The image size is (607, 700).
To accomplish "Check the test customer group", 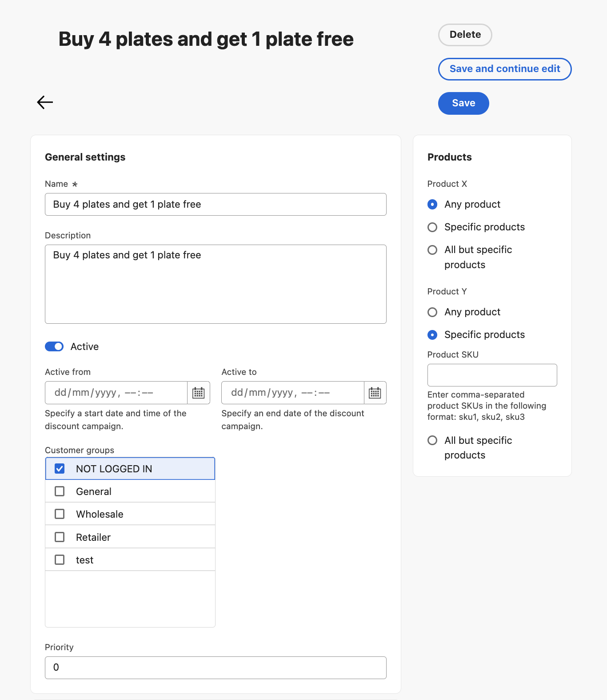I will click(60, 560).
